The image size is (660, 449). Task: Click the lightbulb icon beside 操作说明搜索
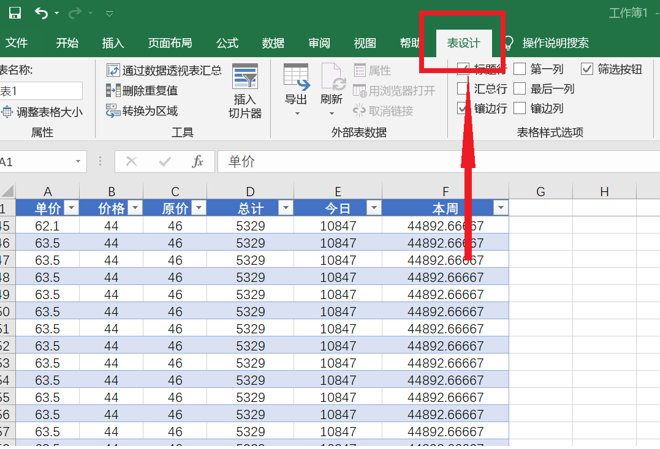tap(508, 43)
